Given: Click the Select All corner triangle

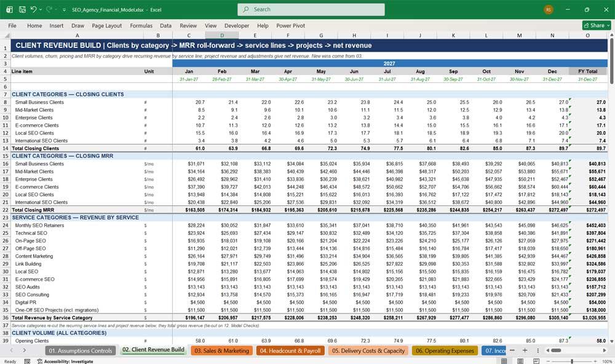Looking at the screenshot, I should pos(6,35).
